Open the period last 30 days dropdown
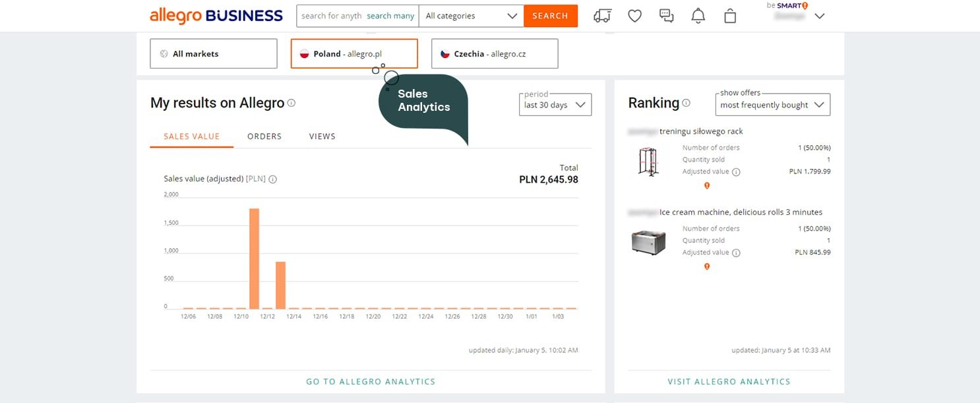This screenshot has width=980, height=403. coord(555,105)
